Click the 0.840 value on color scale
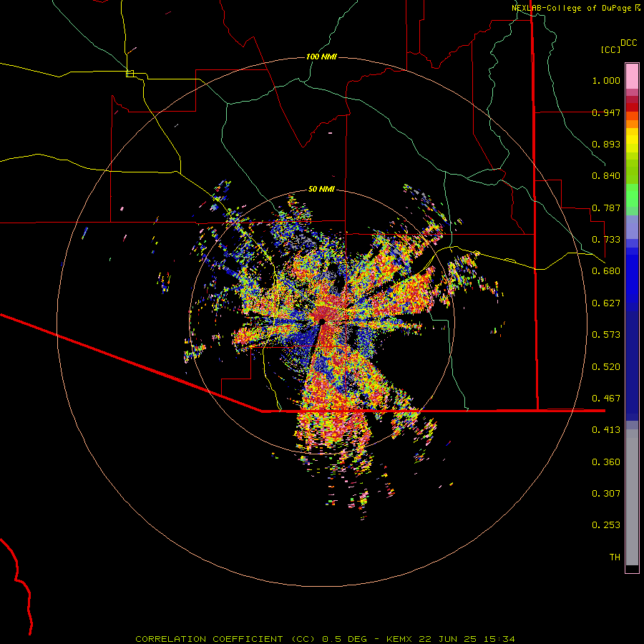The image size is (644, 644). 606,176
